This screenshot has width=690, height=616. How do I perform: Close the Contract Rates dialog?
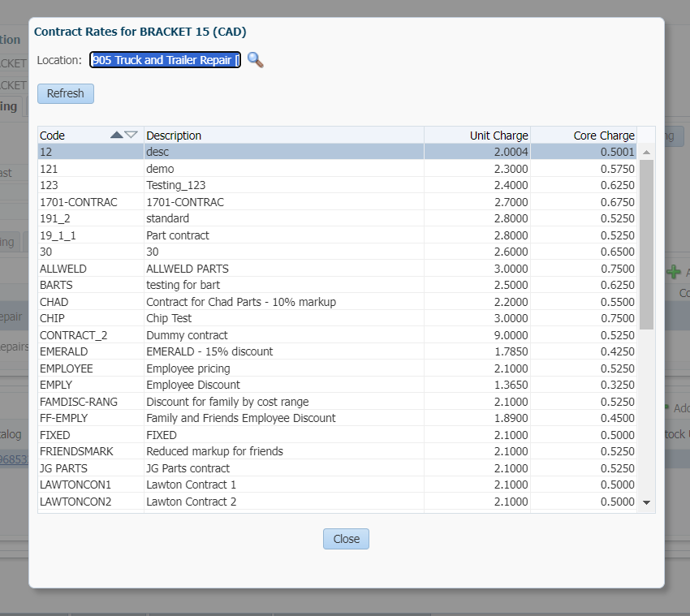346,539
